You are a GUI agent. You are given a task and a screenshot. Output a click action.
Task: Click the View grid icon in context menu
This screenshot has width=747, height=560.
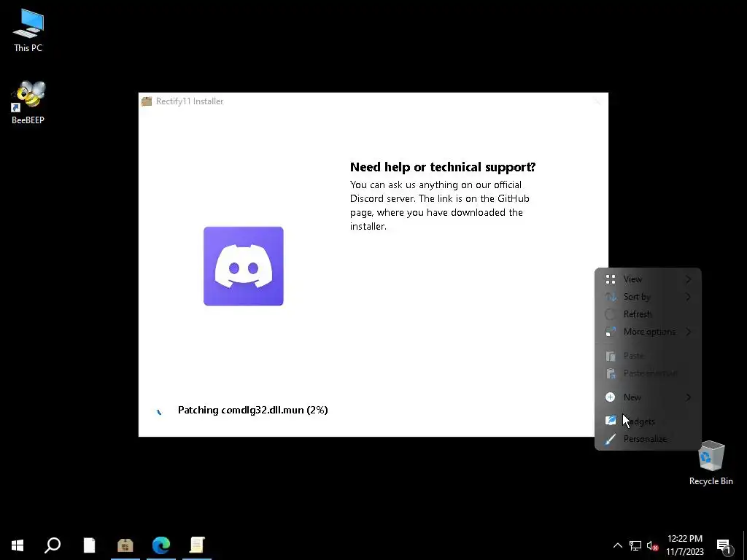[611, 279]
